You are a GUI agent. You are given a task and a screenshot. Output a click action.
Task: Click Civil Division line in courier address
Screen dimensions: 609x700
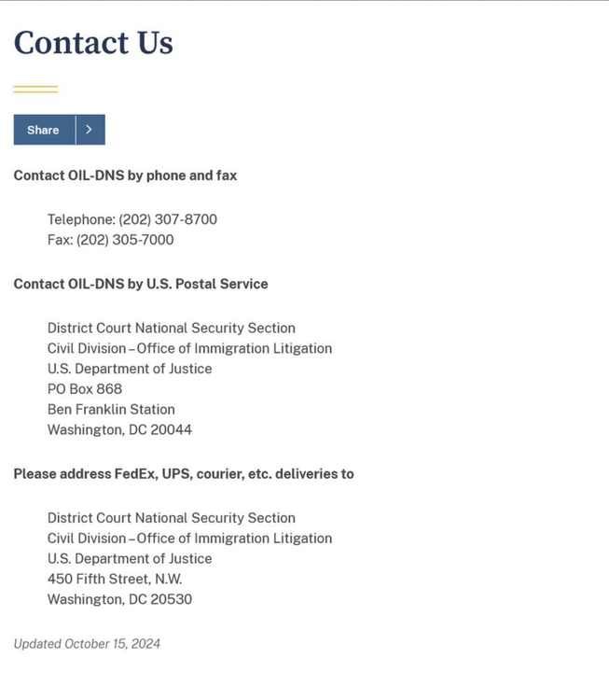coord(189,539)
